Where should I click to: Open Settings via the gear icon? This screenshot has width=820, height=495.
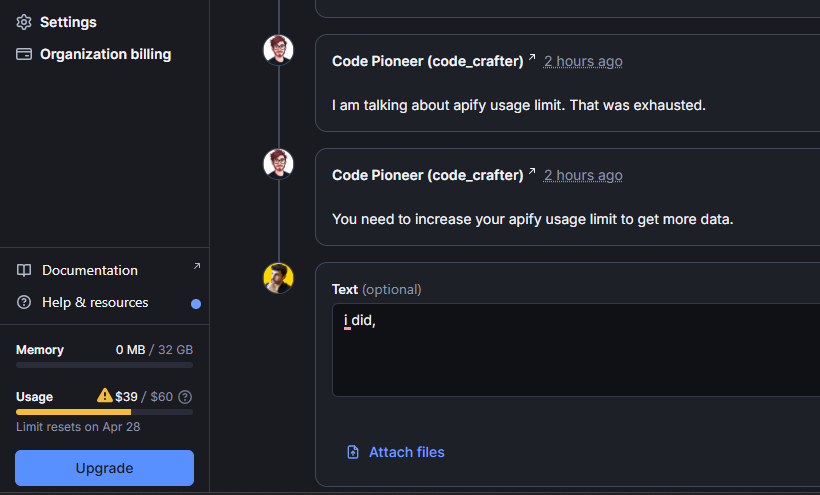24,22
